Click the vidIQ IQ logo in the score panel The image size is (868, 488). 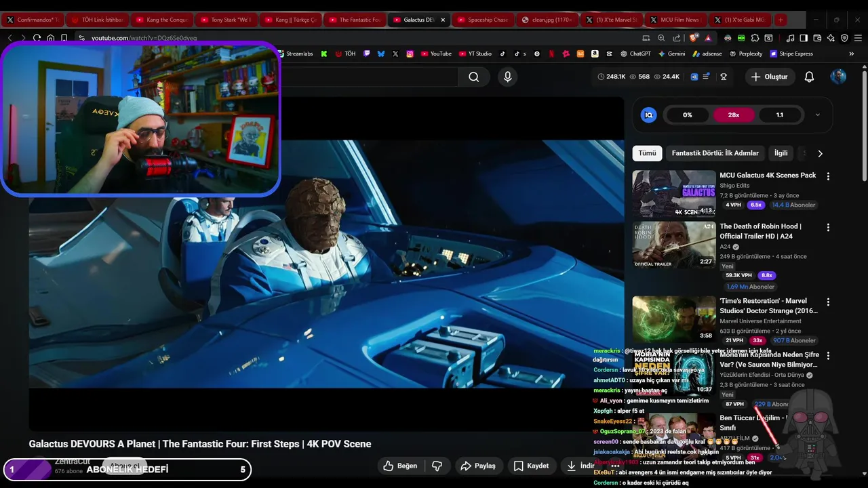(x=648, y=115)
